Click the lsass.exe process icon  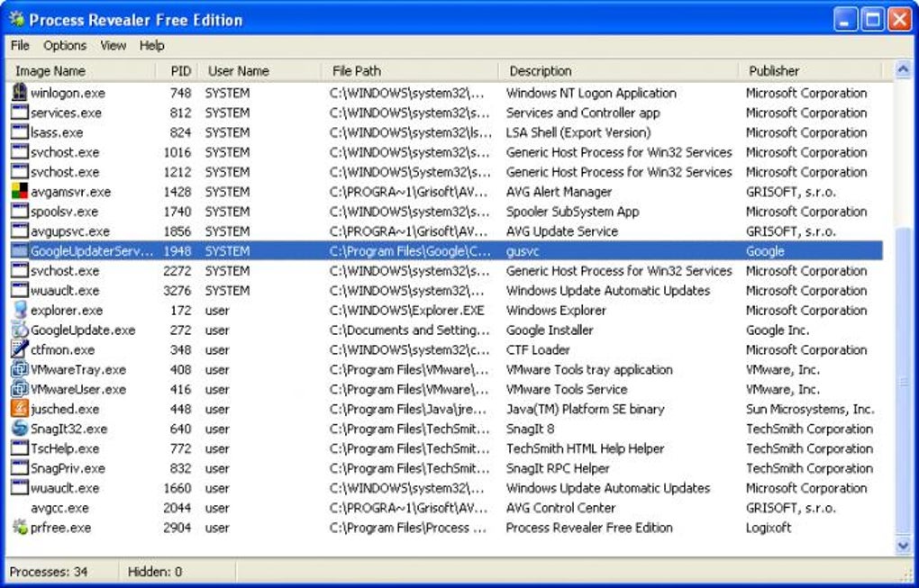(19, 132)
